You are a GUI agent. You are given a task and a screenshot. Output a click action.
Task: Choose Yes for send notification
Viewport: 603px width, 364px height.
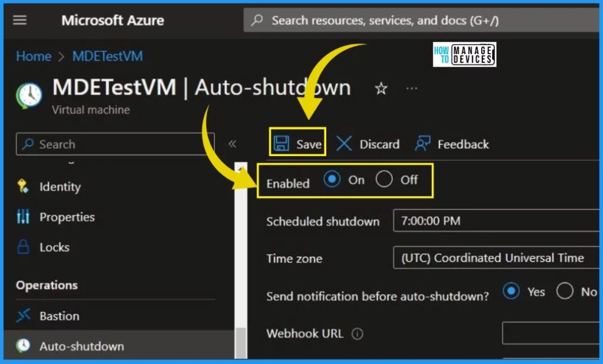(511, 291)
